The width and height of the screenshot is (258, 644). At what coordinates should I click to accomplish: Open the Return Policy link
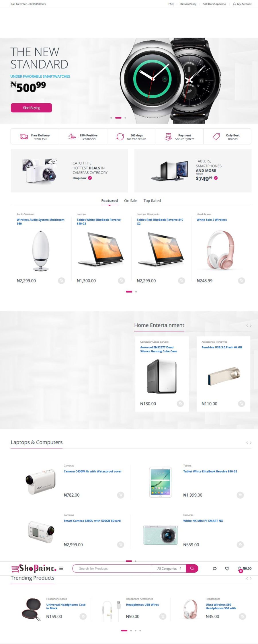[x=188, y=4]
